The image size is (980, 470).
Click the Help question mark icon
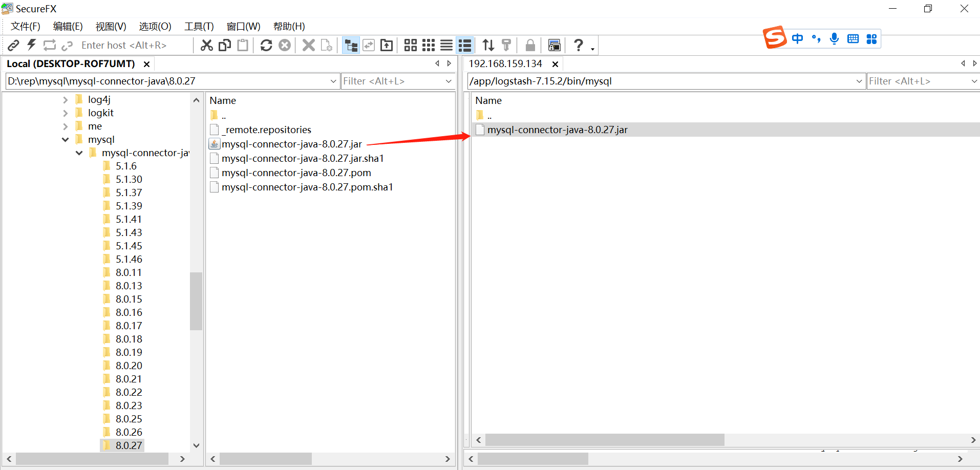click(579, 46)
